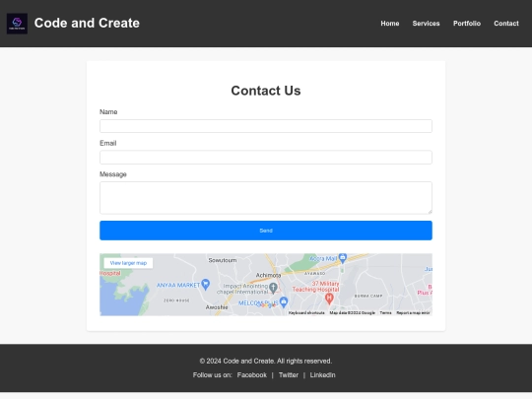The width and height of the screenshot is (532, 399).
Task: Open the Twitter footer link
Action: 289,375
